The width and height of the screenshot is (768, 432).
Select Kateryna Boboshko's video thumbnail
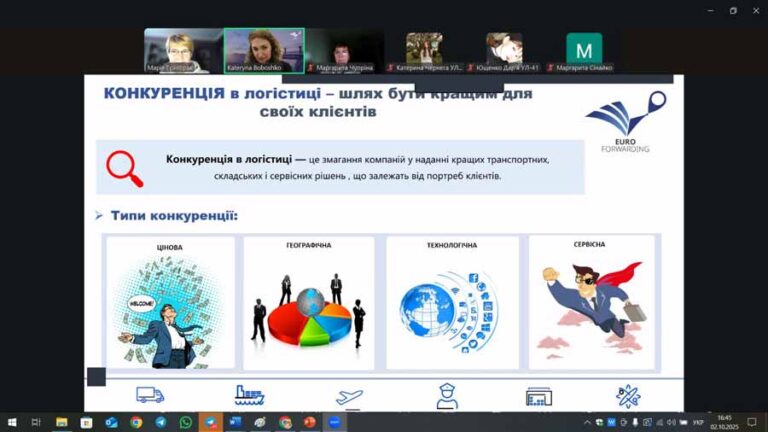[x=264, y=50]
